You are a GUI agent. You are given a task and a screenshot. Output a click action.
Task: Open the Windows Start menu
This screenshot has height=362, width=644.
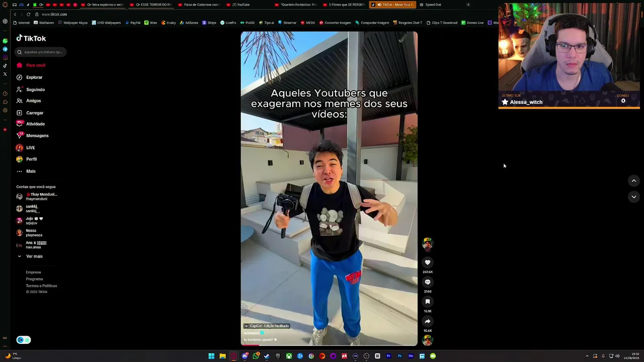(211, 356)
